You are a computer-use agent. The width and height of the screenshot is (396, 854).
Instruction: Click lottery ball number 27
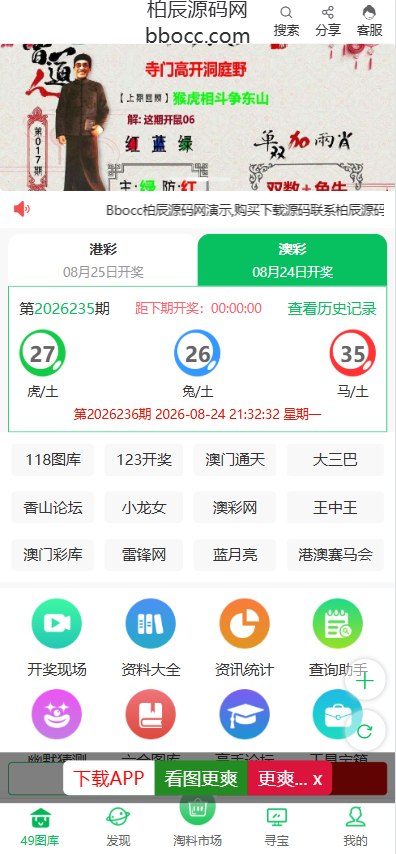(x=42, y=353)
